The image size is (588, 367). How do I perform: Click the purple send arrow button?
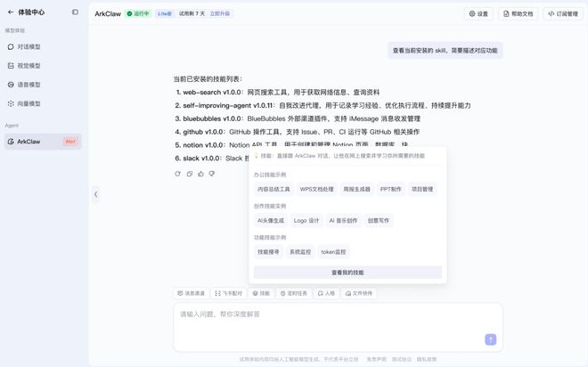tap(491, 339)
